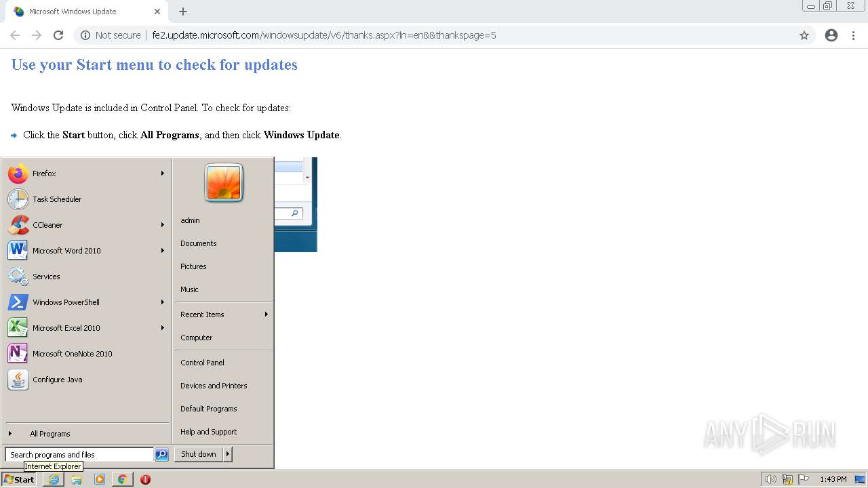Click the user account picture
This screenshot has height=488, width=868.
pyautogui.click(x=224, y=183)
